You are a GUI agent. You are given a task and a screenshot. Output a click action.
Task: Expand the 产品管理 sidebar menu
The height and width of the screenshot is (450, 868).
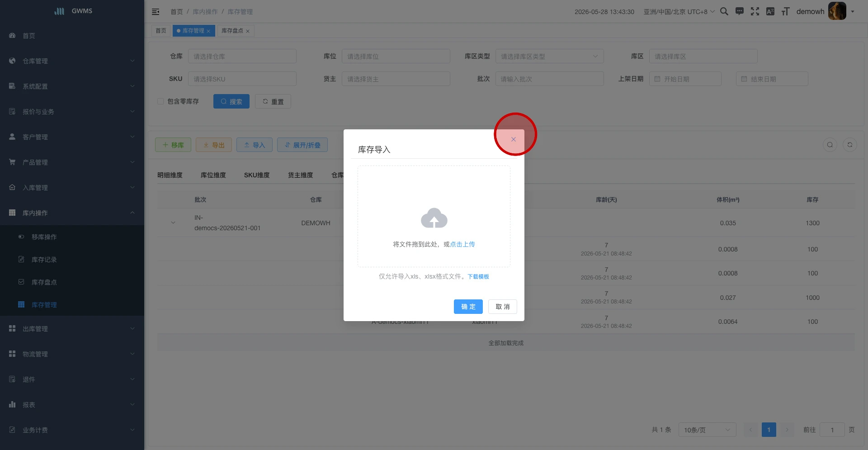(x=72, y=162)
